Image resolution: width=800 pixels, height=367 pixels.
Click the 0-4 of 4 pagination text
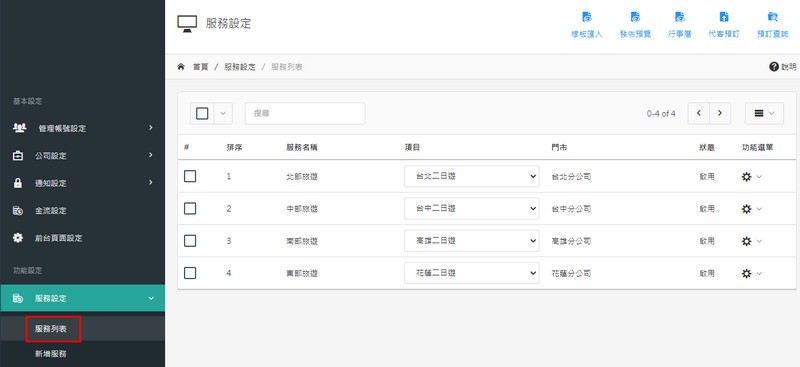pos(661,114)
